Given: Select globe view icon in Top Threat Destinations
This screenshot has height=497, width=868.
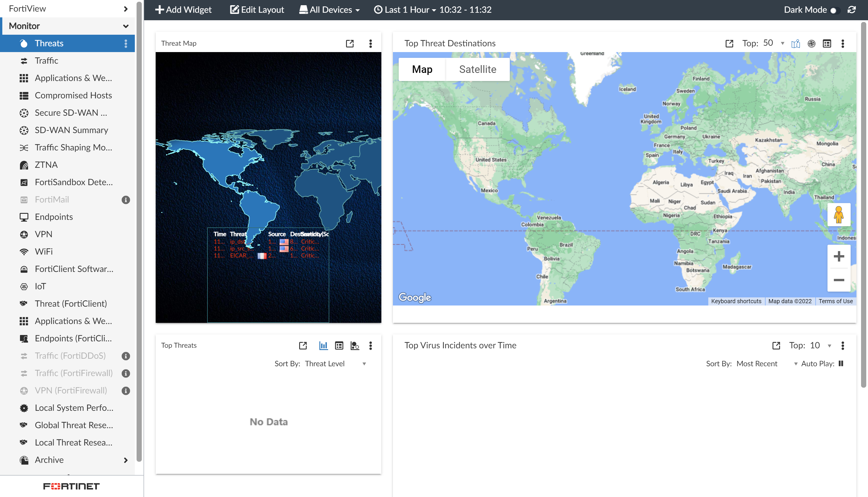Looking at the screenshot, I should point(812,43).
